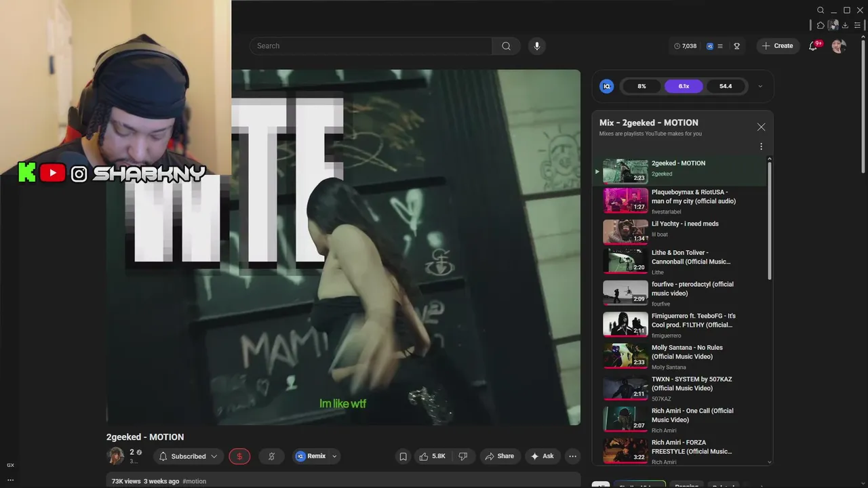Like the video with 5.8K likes
868x488 pixels.
click(x=432, y=456)
